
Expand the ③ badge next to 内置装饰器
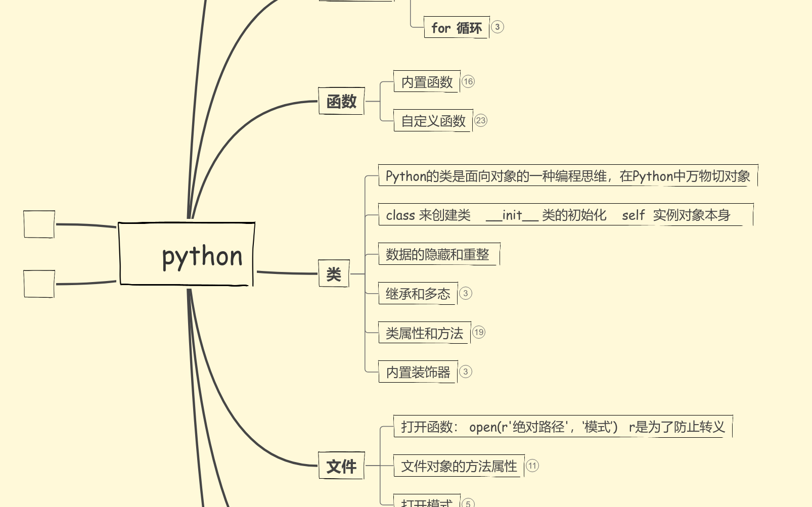pyautogui.click(x=466, y=372)
